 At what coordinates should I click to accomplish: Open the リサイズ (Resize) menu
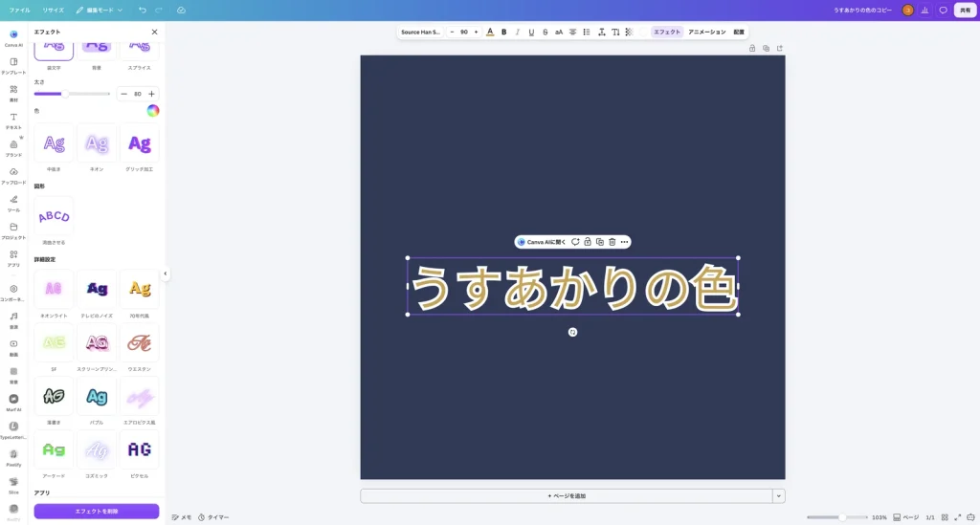click(54, 10)
